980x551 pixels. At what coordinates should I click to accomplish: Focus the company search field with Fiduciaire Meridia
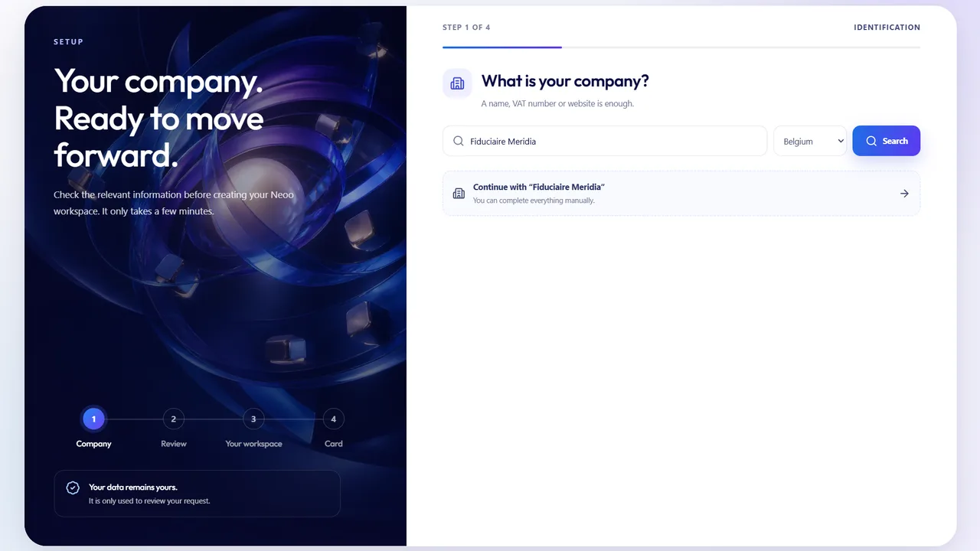click(605, 141)
